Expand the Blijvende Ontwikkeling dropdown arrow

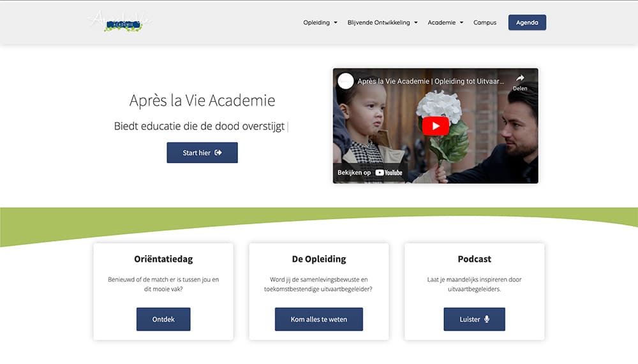point(416,23)
